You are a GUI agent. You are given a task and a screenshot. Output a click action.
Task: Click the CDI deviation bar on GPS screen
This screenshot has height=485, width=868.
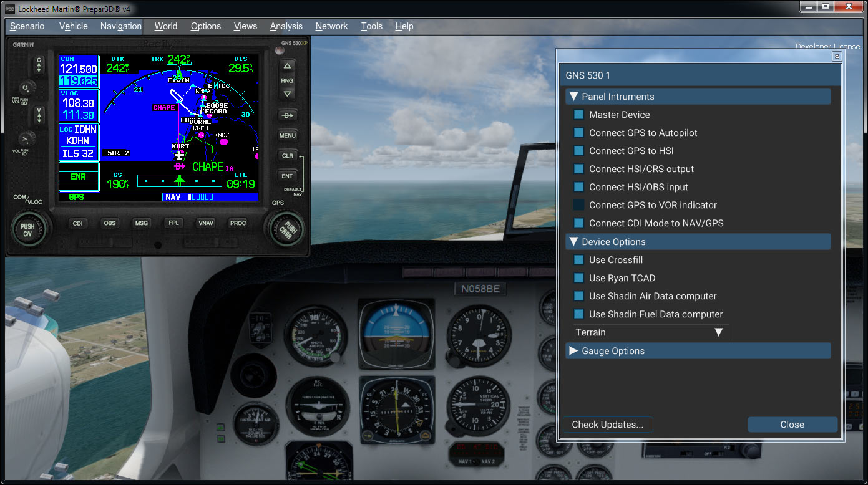point(180,181)
